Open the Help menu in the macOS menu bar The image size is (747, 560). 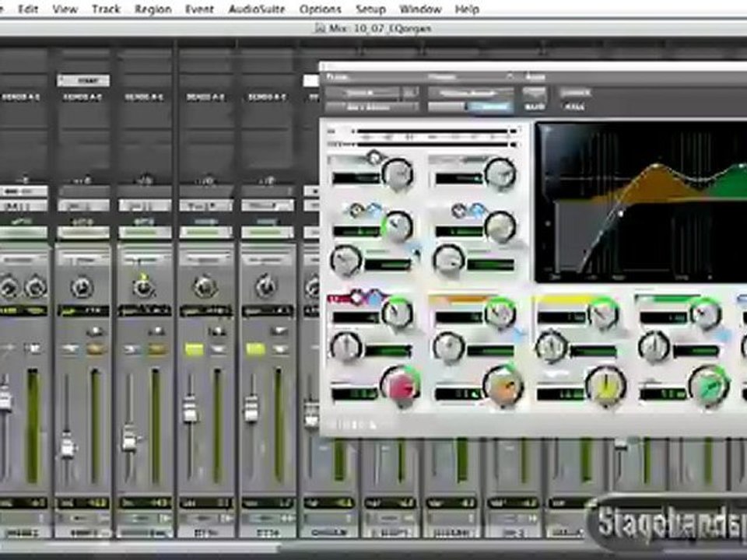(x=466, y=9)
